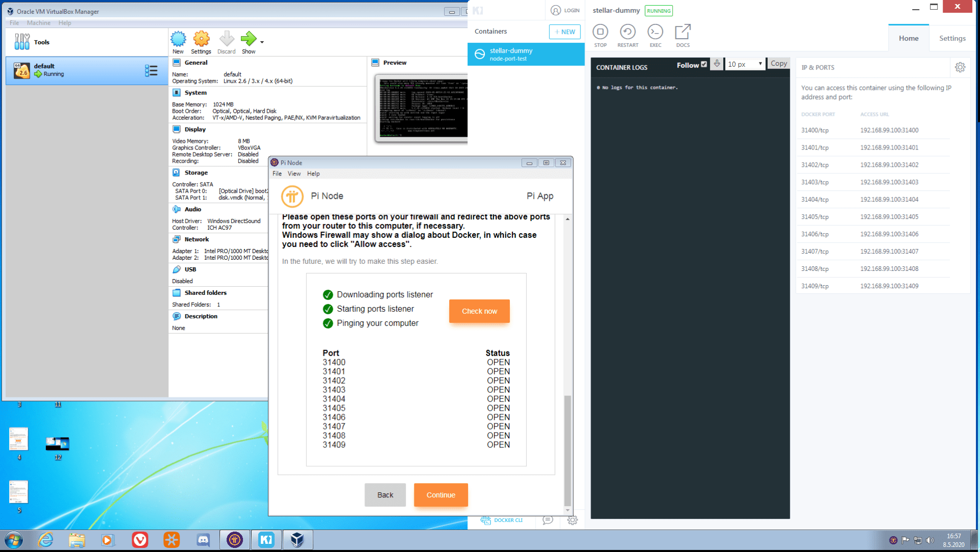Select the Tools entry in VirtualBox
This screenshot has height=552, width=980.
[x=87, y=42]
